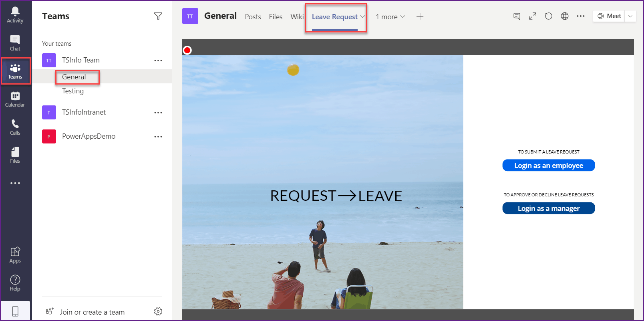Open Chat in the sidebar
Screen dimensions: 644x321
tap(15, 43)
